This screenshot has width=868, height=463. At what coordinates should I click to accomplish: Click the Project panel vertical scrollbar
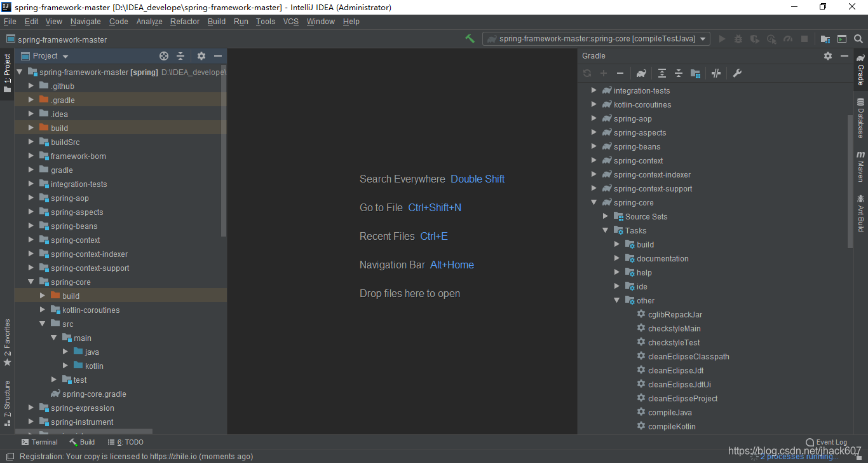[223, 153]
